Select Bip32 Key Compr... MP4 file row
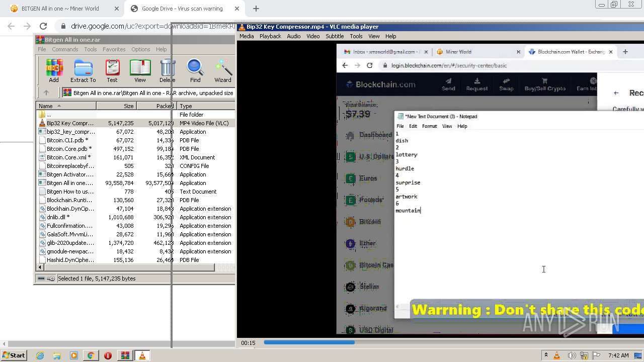The width and height of the screenshot is (644, 362). [x=136, y=123]
